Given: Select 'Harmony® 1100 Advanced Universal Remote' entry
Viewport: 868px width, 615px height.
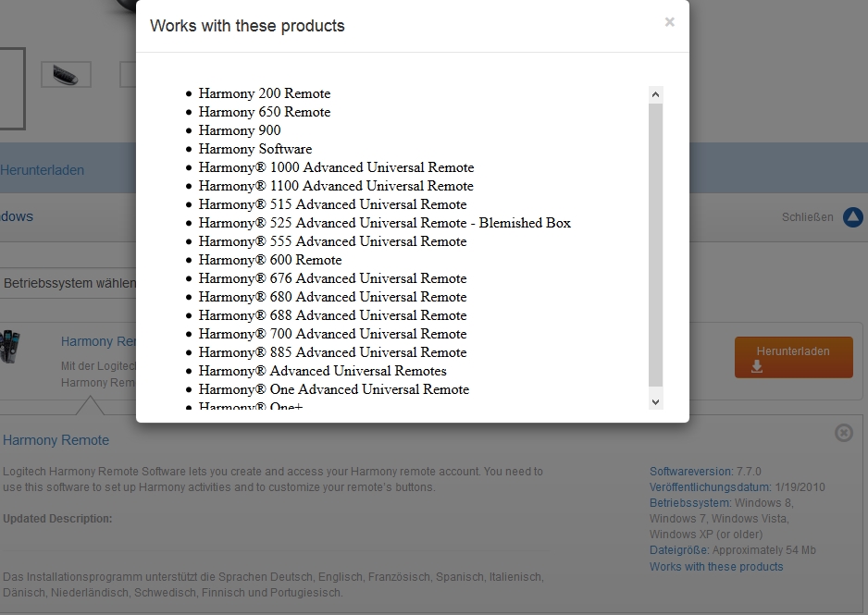Looking at the screenshot, I should [x=336, y=186].
